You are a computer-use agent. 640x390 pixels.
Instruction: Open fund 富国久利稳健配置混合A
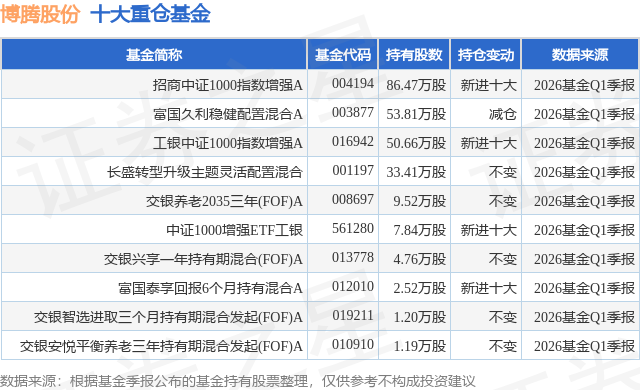pos(228,114)
